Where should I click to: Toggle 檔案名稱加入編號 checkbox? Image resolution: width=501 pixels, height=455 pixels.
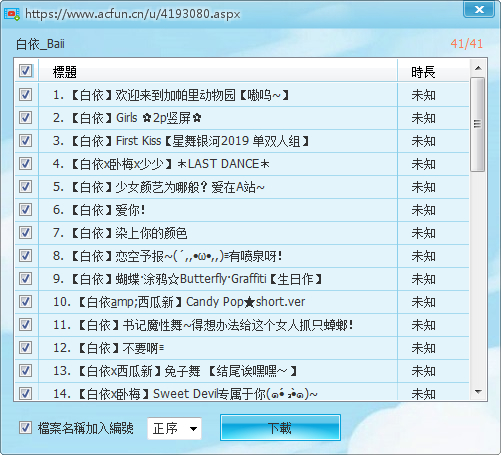(26, 428)
